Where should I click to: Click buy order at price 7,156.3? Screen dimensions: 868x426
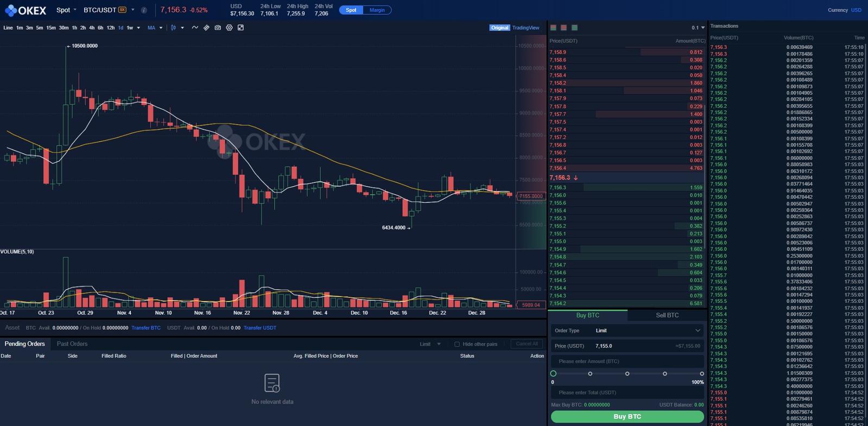[x=626, y=187]
